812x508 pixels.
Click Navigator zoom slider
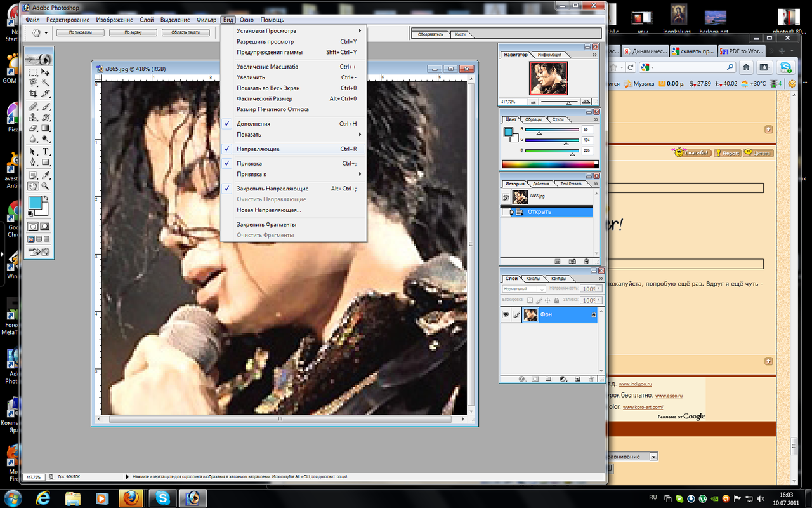pyautogui.click(x=568, y=102)
